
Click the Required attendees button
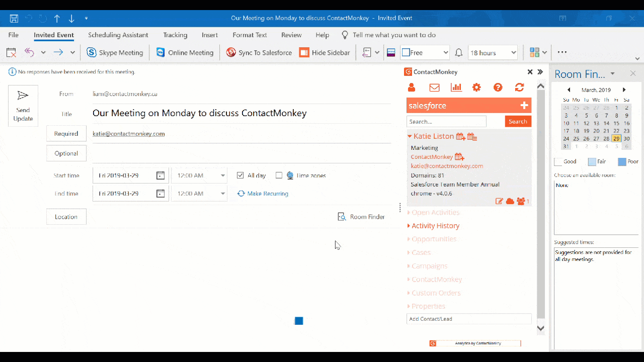(66, 134)
